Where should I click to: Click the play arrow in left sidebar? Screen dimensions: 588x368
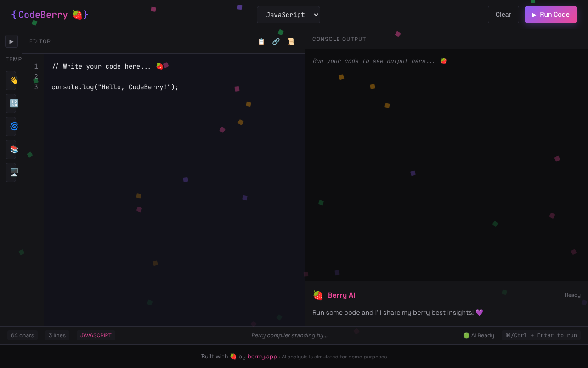pos(11,41)
